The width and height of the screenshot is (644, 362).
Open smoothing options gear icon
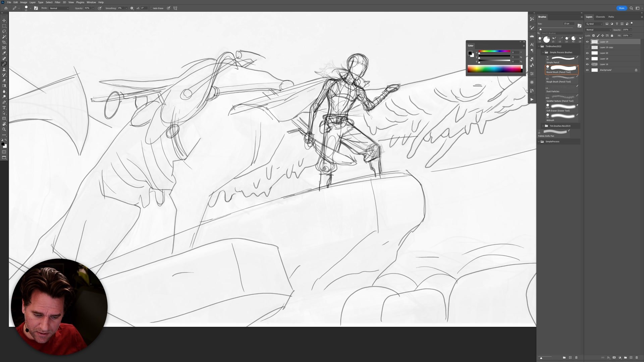(x=132, y=8)
